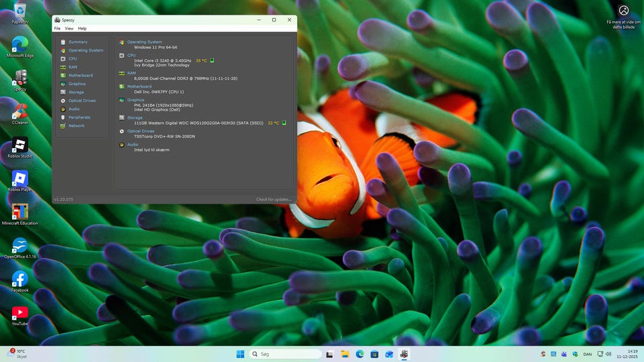Viewport: 644px width, 362px height.
Task: Click the Graphics heading in main panel
Action: [x=136, y=100]
